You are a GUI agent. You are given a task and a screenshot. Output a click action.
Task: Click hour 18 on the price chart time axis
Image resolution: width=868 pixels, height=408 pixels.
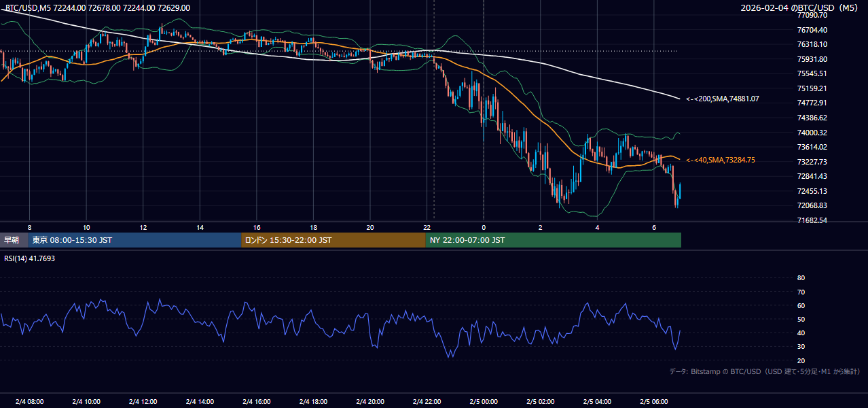click(313, 227)
